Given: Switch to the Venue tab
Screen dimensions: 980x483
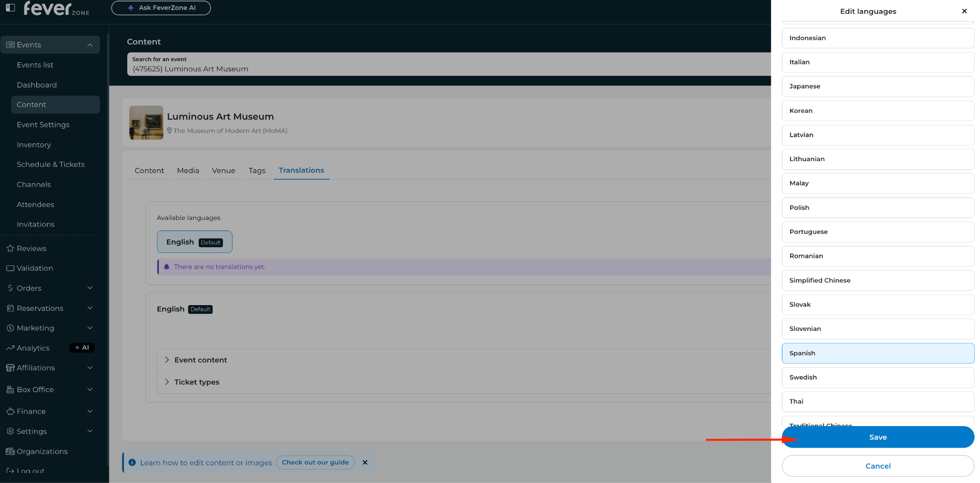Looking at the screenshot, I should point(223,171).
